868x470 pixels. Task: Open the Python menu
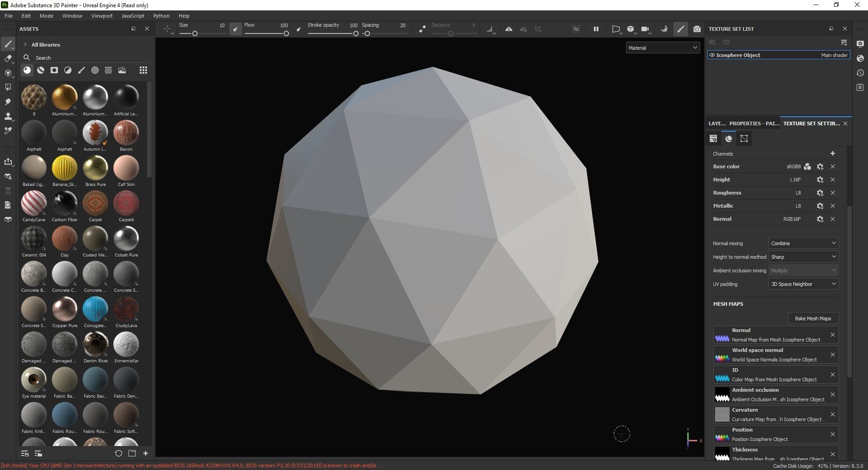coord(161,16)
